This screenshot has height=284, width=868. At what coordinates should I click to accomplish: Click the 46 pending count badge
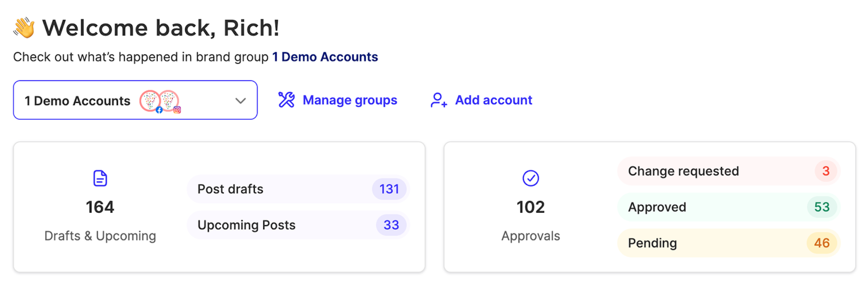coord(822,243)
